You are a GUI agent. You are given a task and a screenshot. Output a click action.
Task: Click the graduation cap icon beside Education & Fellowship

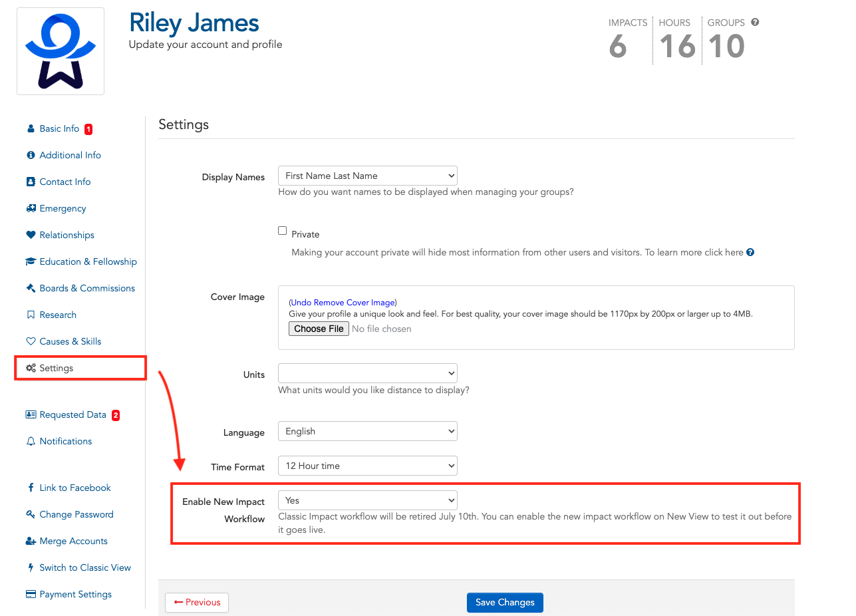pyautogui.click(x=31, y=261)
